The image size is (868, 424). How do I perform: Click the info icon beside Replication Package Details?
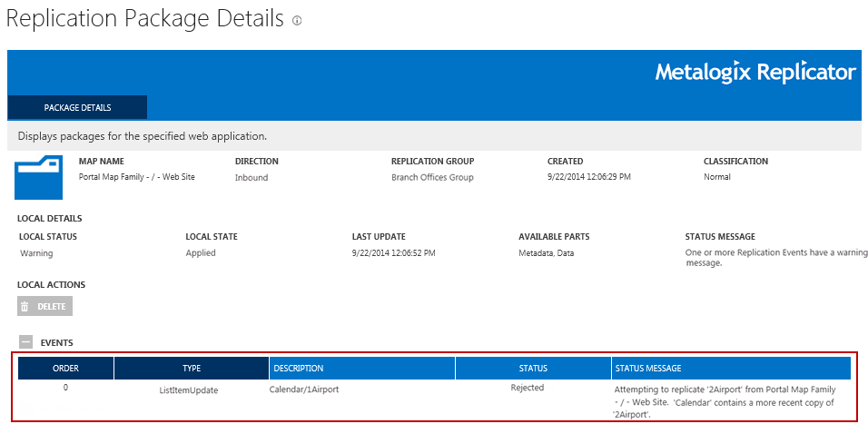coord(297,21)
